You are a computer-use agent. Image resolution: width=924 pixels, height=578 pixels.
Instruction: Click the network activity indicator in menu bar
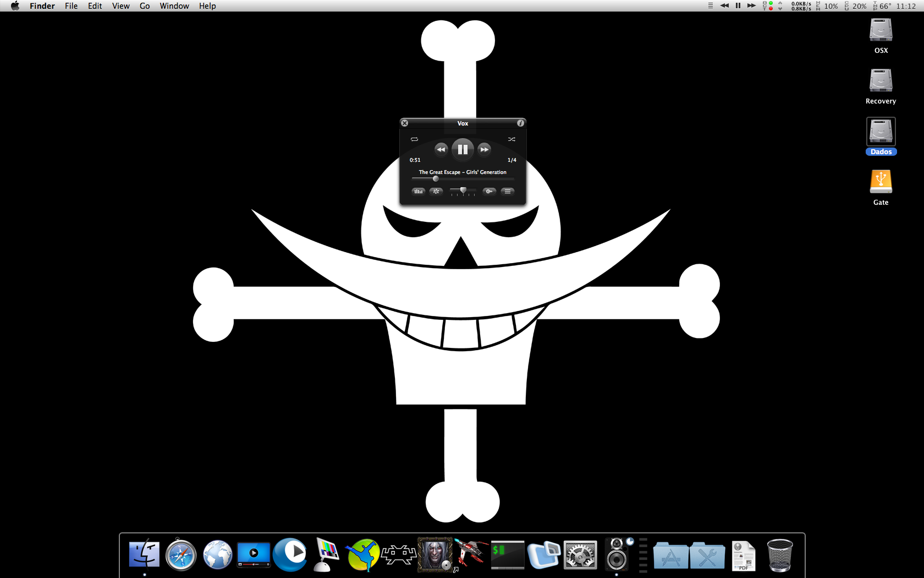pyautogui.click(x=768, y=6)
